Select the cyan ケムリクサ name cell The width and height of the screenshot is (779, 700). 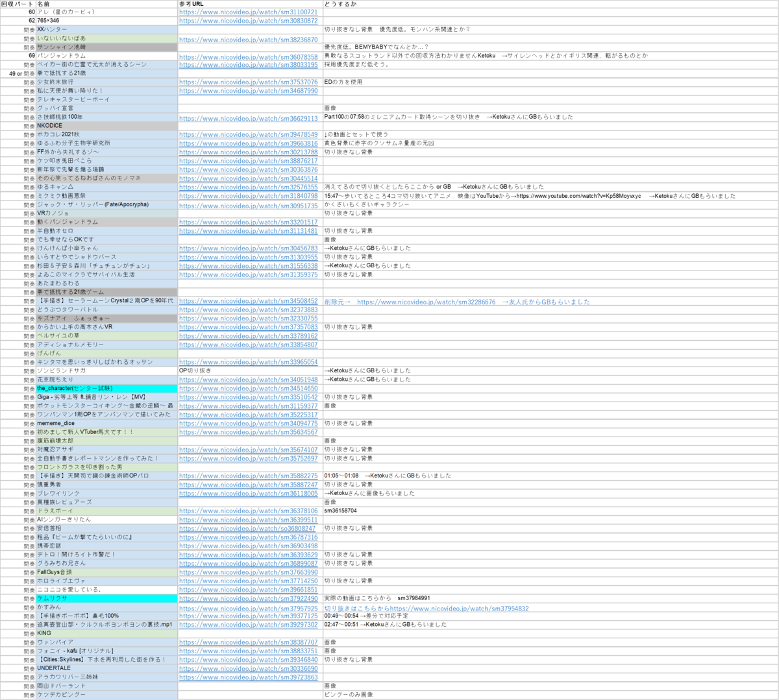click(x=106, y=599)
